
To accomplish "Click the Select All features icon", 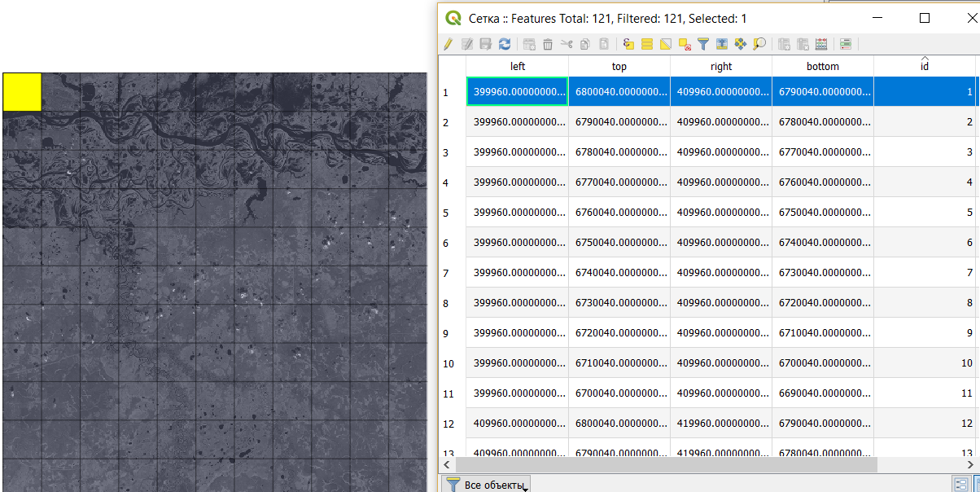I will 647,44.
